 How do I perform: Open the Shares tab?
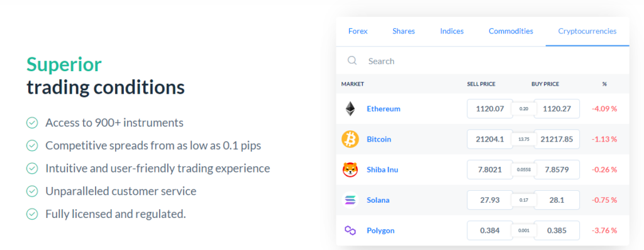pos(403,31)
